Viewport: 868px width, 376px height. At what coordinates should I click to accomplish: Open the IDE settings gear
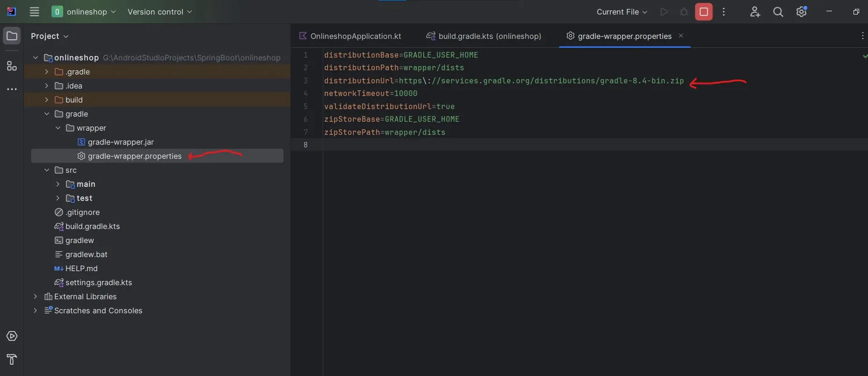point(801,12)
